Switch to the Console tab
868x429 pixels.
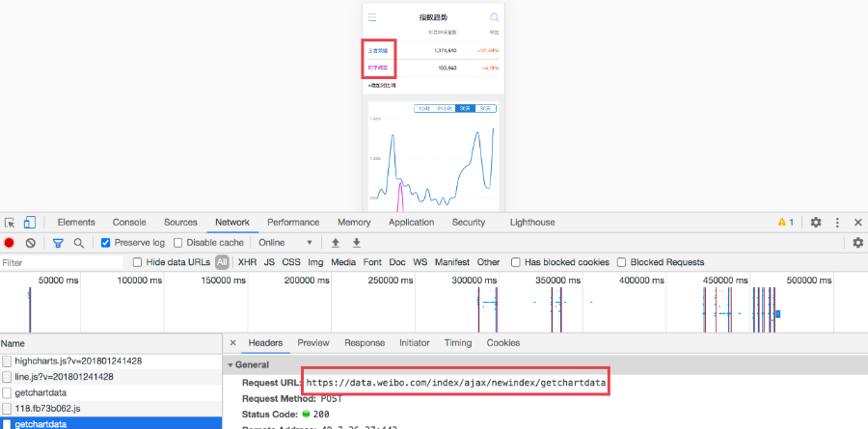pyautogui.click(x=129, y=223)
